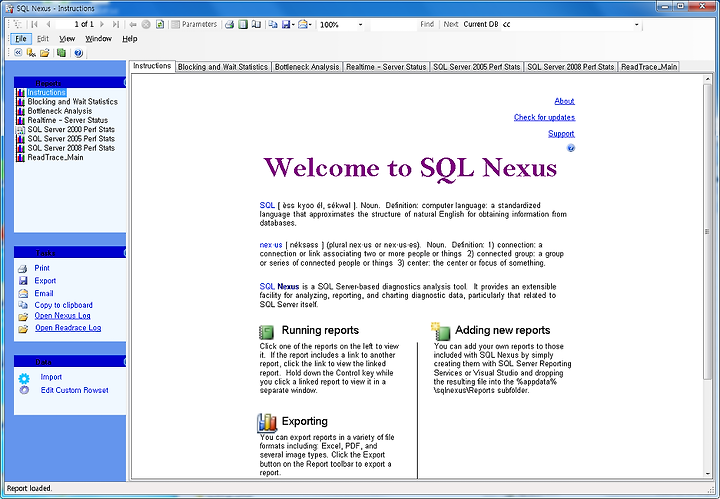Click Next in the report toolbar

[x=451, y=24]
